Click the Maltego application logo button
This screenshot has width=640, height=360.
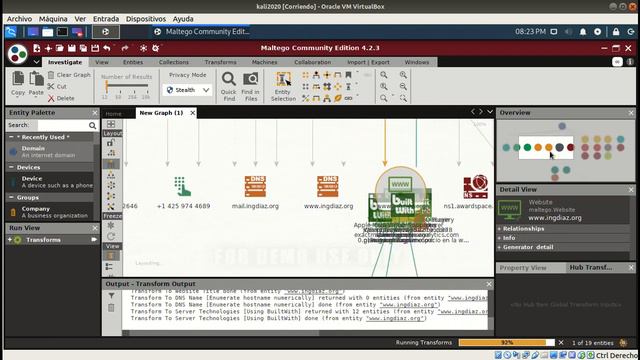[18, 54]
